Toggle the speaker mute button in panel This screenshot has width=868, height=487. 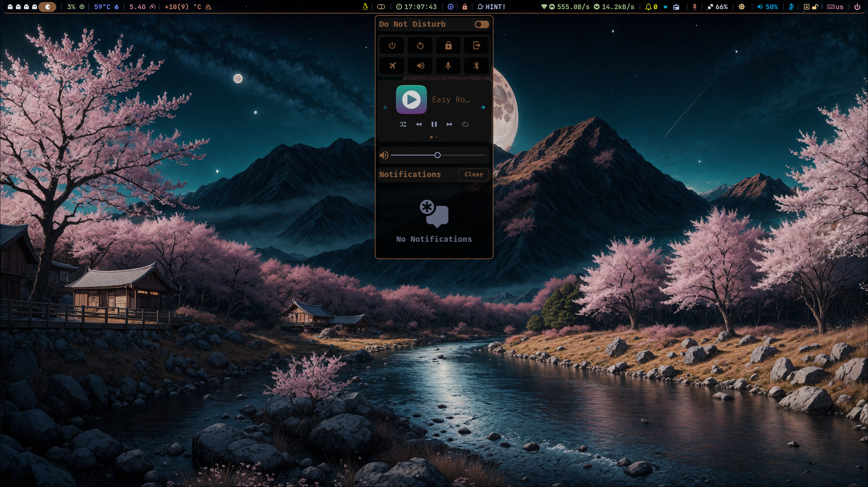(x=420, y=66)
